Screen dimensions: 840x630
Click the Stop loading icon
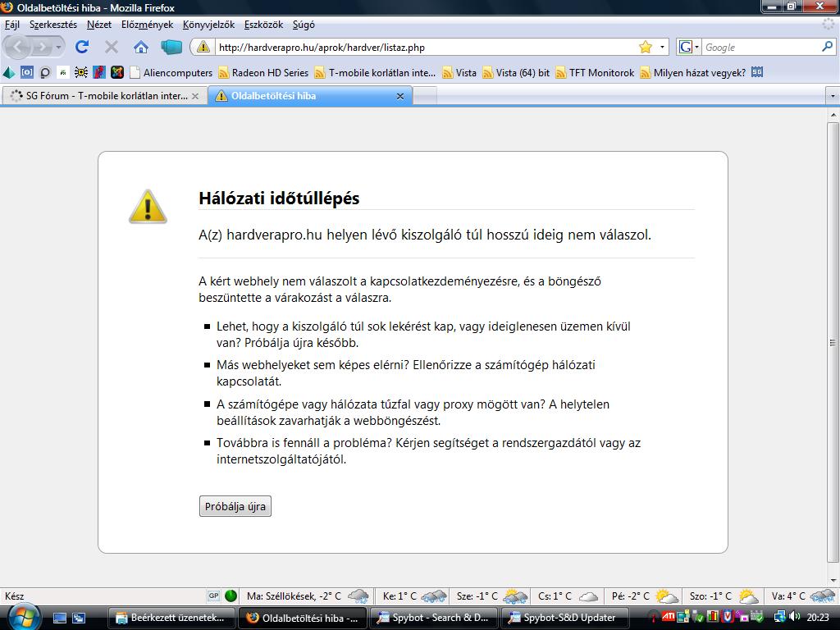(112, 47)
